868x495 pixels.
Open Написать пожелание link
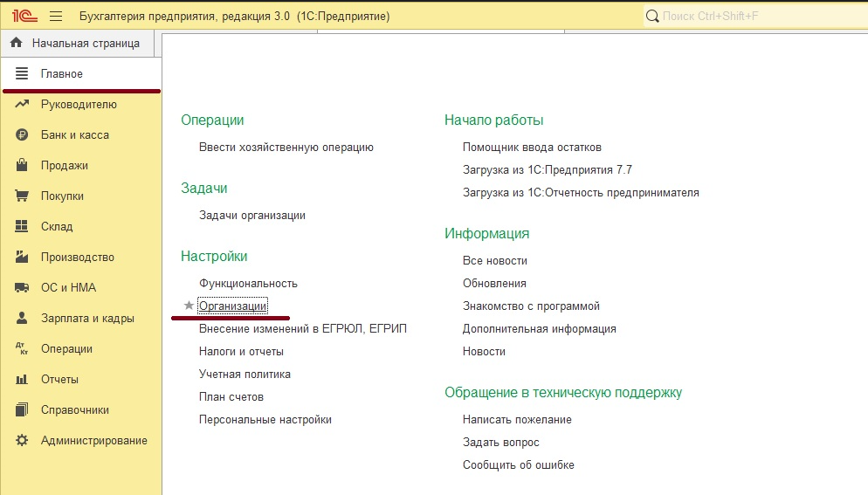[x=517, y=419]
